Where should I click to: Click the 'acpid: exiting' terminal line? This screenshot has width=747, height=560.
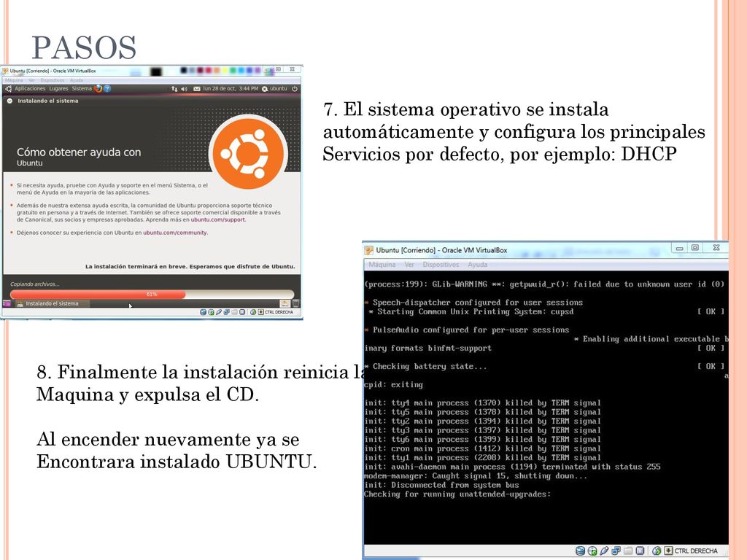click(x=393, y=385)
